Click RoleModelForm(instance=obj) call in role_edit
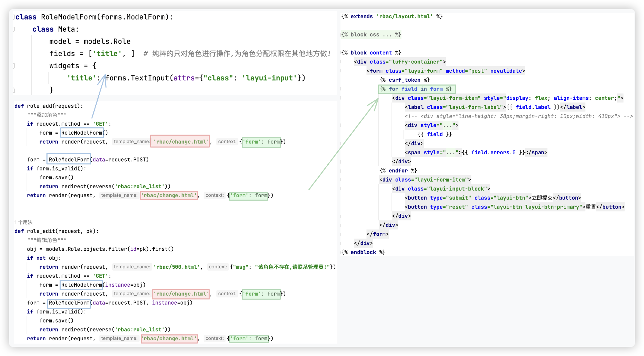This screenshot has height=356, width=644. (82, 285)
